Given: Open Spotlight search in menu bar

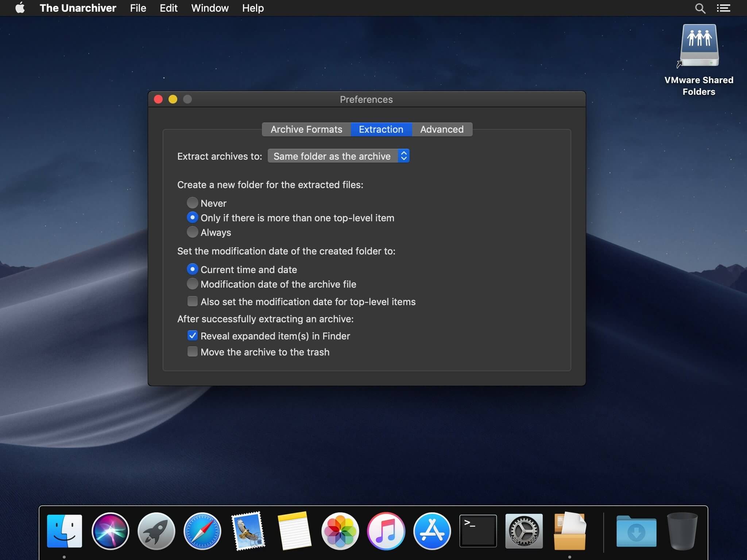Looking at the screenshot, I should (x=700, y=8).
